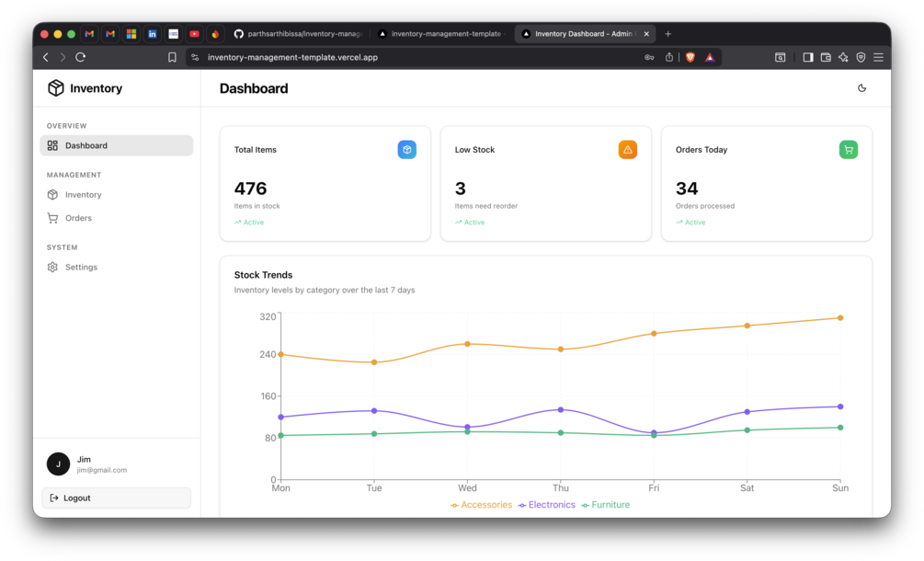Viewport: 924px width, 561px height.
Task: Click Jim's user avatar
Action: pyautogui.click(x=58, y=464)
